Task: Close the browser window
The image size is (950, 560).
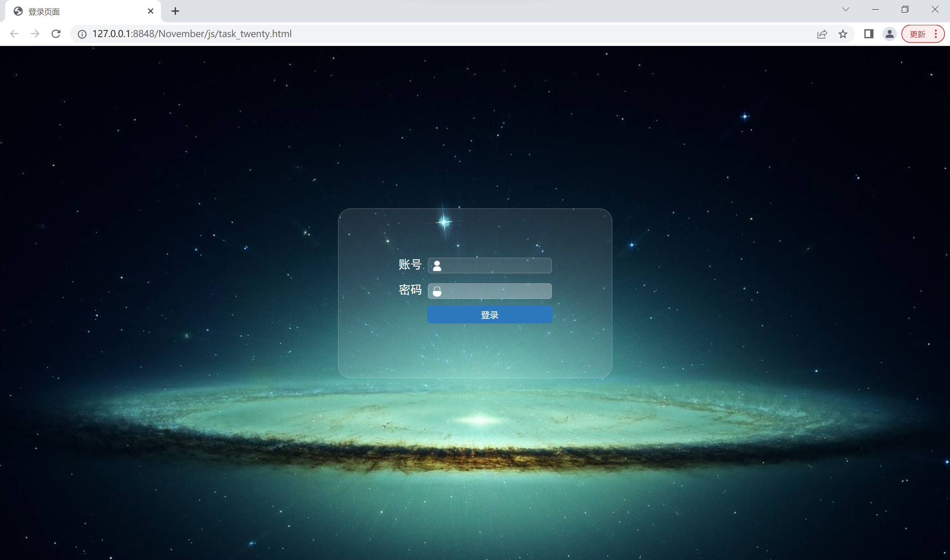Action: tap(935, 9)
